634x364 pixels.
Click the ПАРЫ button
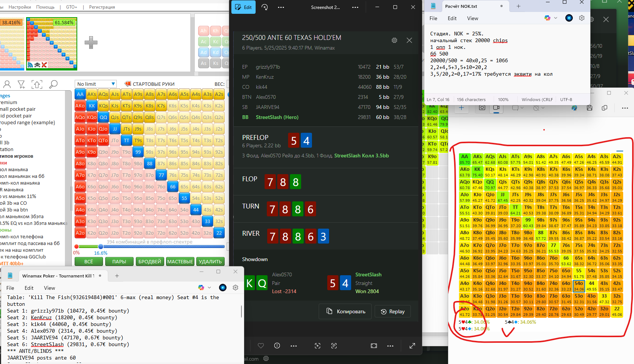pyautogui.click(x=119, y=261)
